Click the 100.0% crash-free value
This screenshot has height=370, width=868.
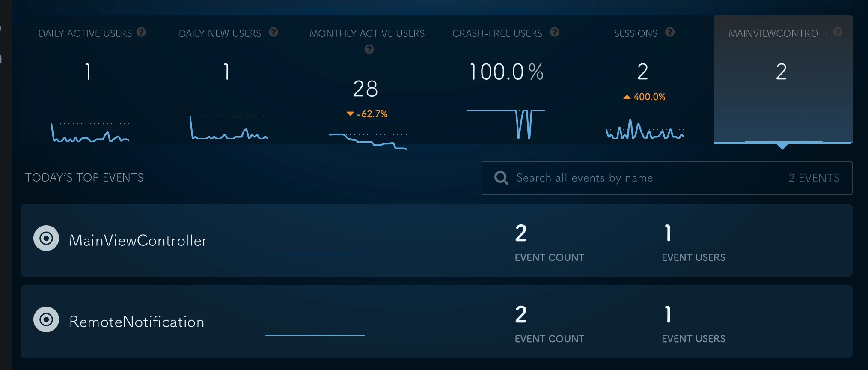[506, 72]
